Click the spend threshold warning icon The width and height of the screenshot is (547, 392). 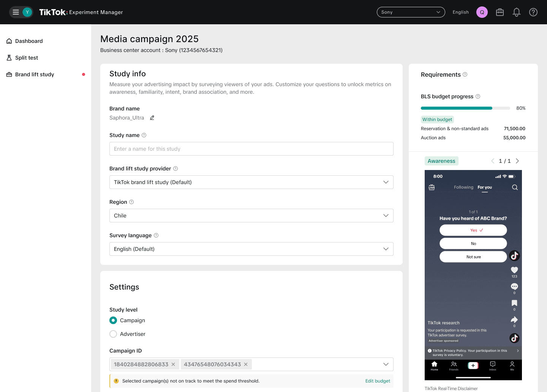pyautogui.click(x=116, y=381)
